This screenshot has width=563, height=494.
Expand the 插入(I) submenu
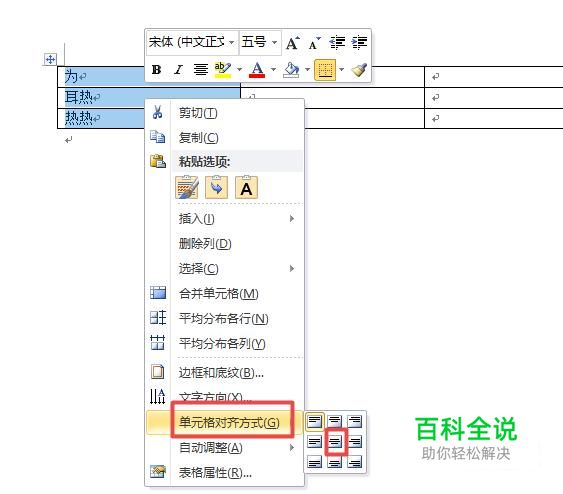[x=225, y=219]
